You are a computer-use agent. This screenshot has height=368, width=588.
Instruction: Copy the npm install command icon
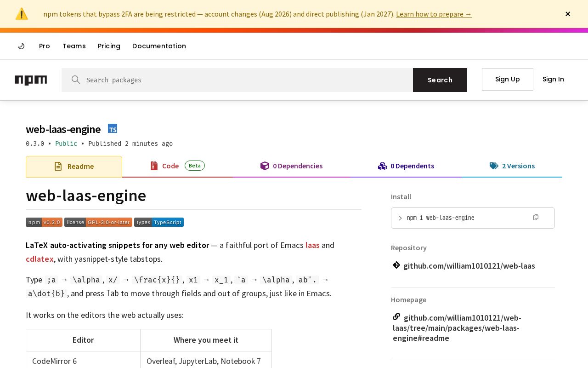point(536,217)
